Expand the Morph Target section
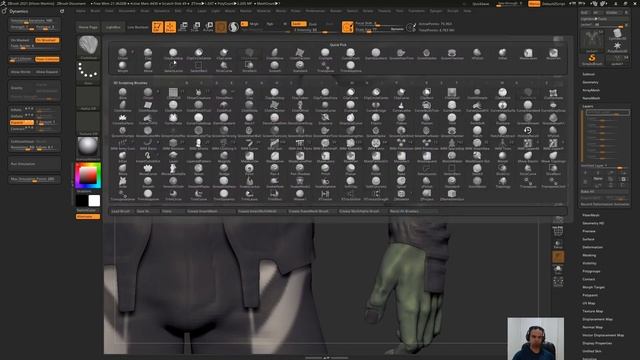Screen dimensions: 640x360 pyautogui.click(x=593, y=287)
